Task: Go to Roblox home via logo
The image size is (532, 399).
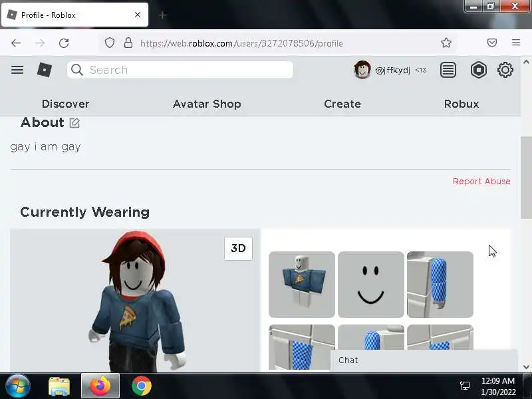Action: [45, 70]
